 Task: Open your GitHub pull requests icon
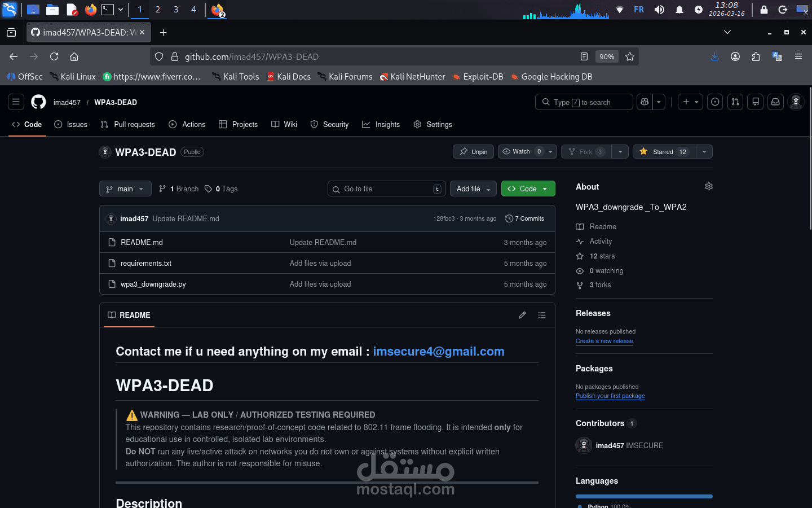[735, 102]
